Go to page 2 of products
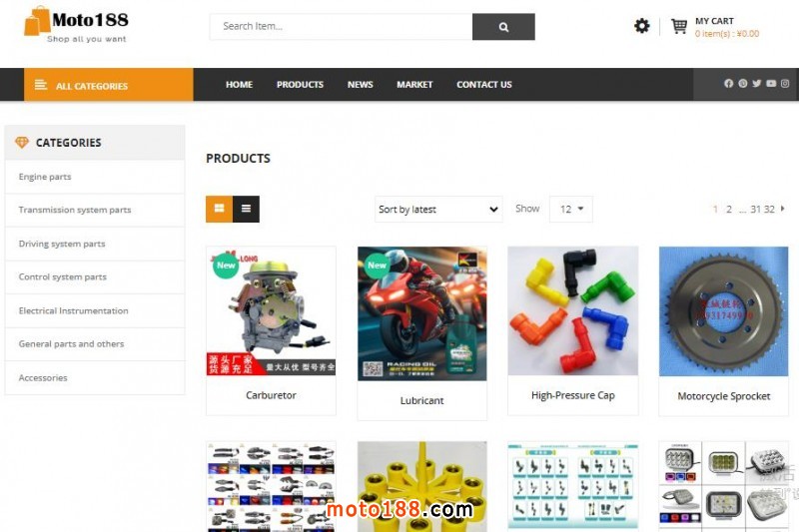Image resolution: width=799 pixels, height=532 pixels. (729, 210)
